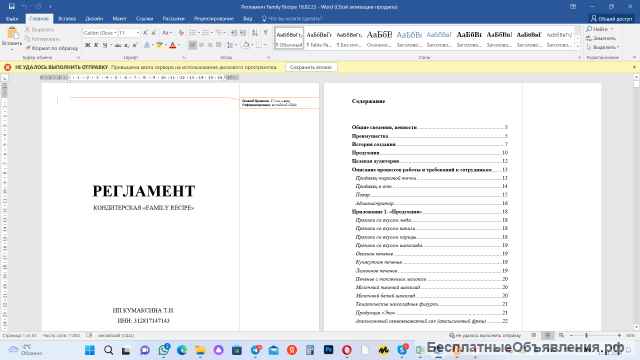Increase font size icon
The height and width of the screenshot is (360, 640).
[x=145, y=33]
